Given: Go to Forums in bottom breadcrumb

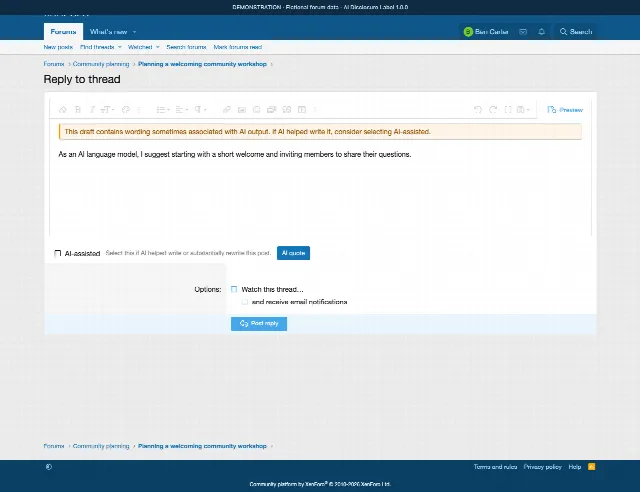Looking at the screenshot, I should click(54, 446).
